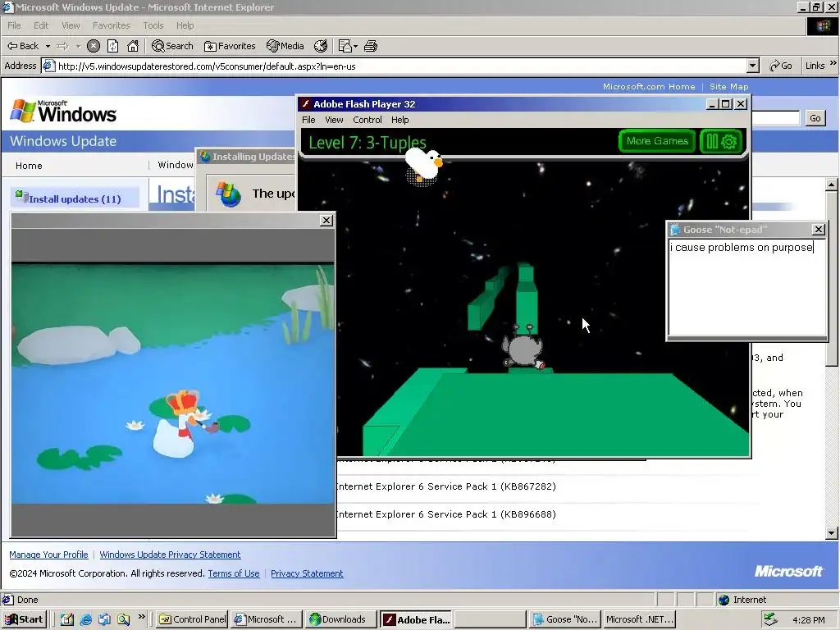Expand Quick Launch overflow chevron
The height and width of the screenshot is (630, 840).
click(x=141, y=617)
